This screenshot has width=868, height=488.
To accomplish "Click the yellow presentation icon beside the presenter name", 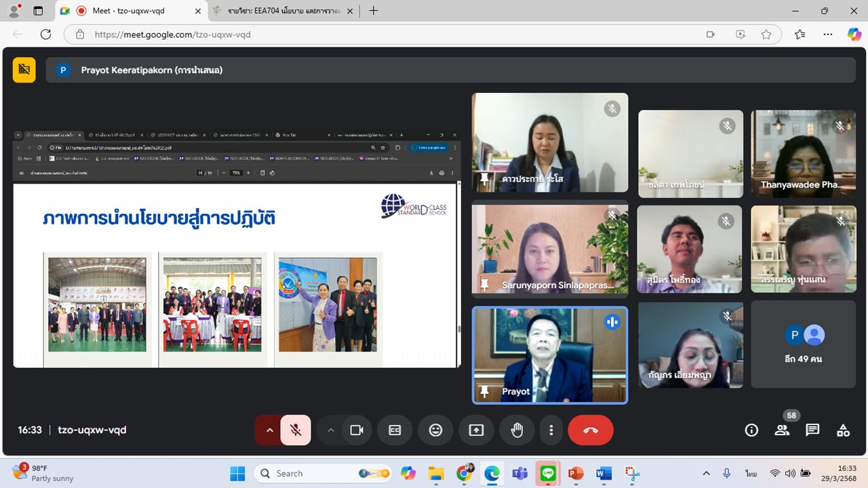I will [24, 70].
